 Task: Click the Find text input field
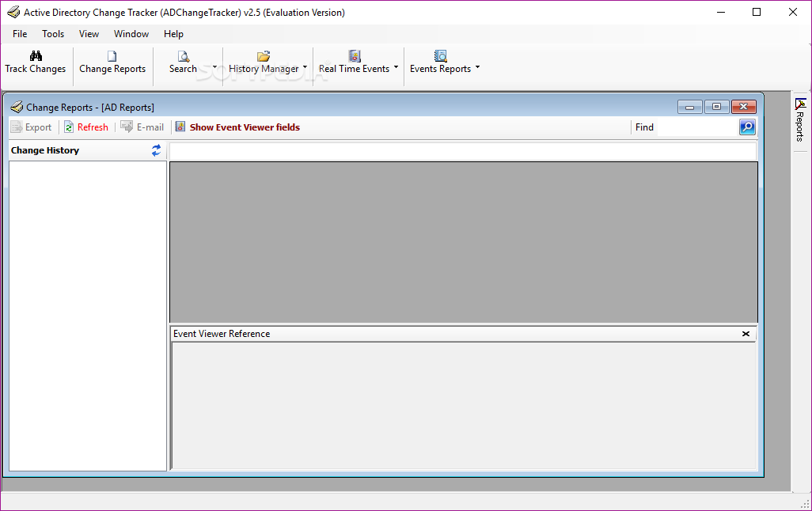(697, 127)
